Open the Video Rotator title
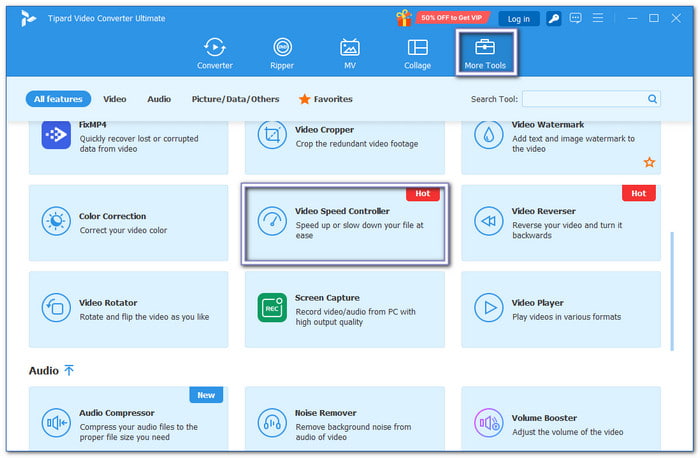Image resolution: width=700 pixels, height=458 pixels. (x=108, y=303)
